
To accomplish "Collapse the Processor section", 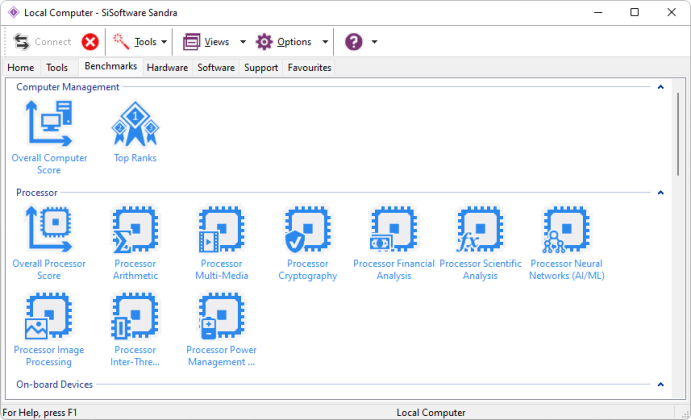I will (661, 193).
